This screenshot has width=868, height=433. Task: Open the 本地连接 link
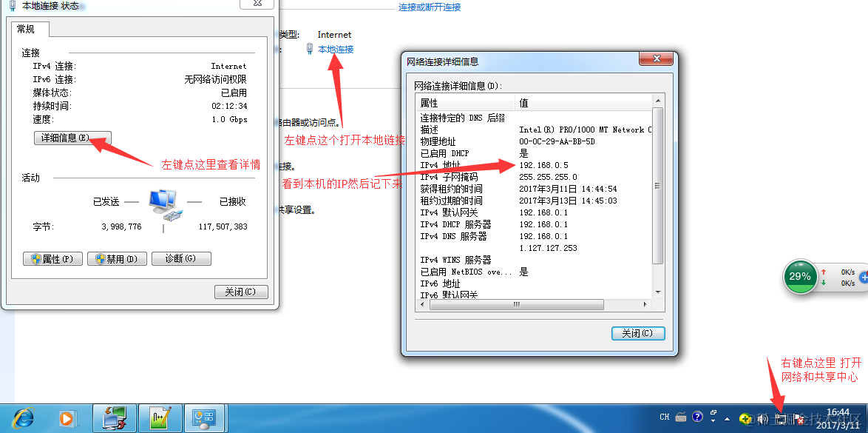pyautogui.click(x=336, y=50)
